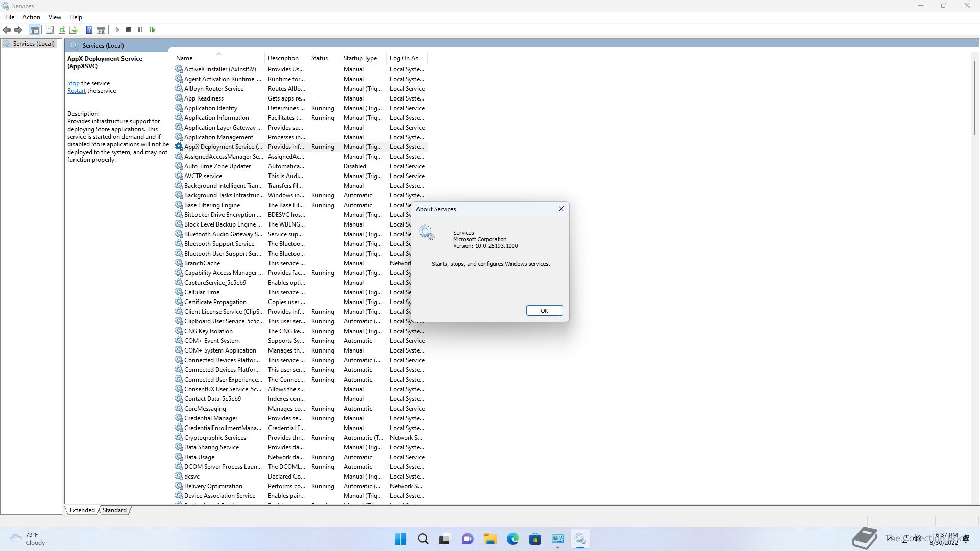980x551 pixels.
Task: Click the gear icon beside Credential Manager
Action: tap(179, 418)
